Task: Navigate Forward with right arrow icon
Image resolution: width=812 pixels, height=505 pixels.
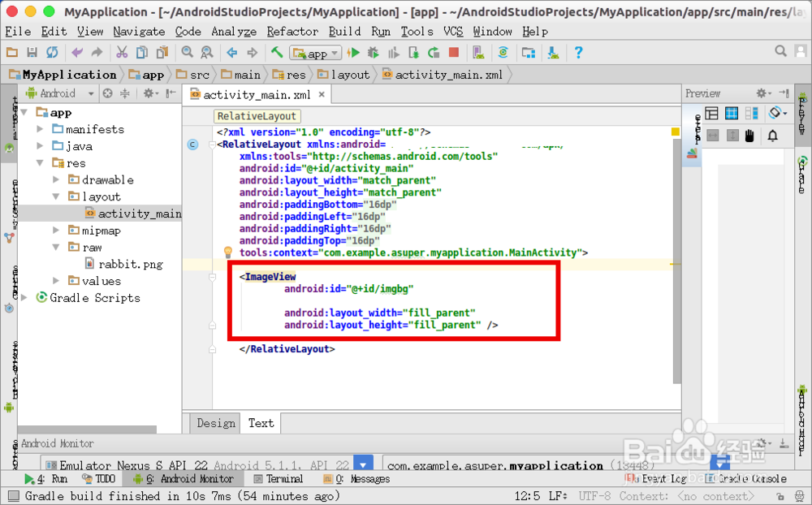Action: (x=253, y=52)
